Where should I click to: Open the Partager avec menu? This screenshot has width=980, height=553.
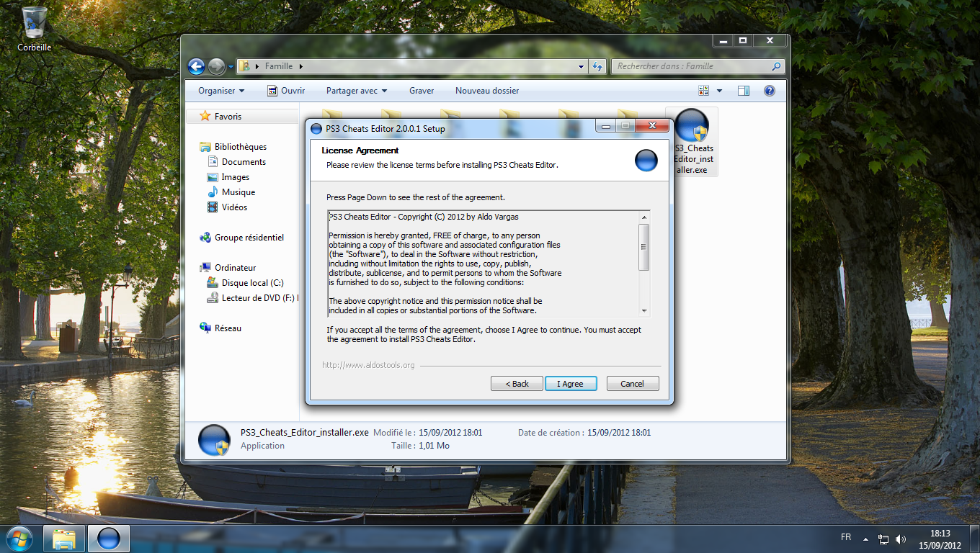point(357,91)
